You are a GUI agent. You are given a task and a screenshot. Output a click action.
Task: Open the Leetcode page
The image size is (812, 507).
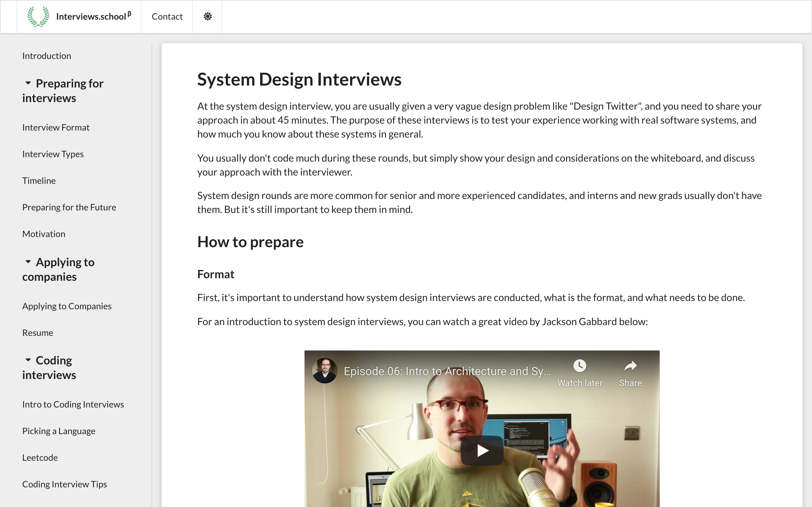click(40, 457)
